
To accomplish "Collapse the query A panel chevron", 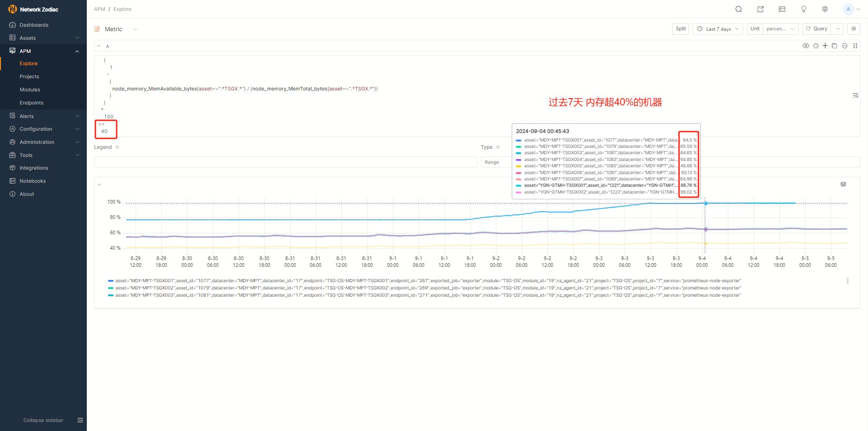I will tap(99, 46).
